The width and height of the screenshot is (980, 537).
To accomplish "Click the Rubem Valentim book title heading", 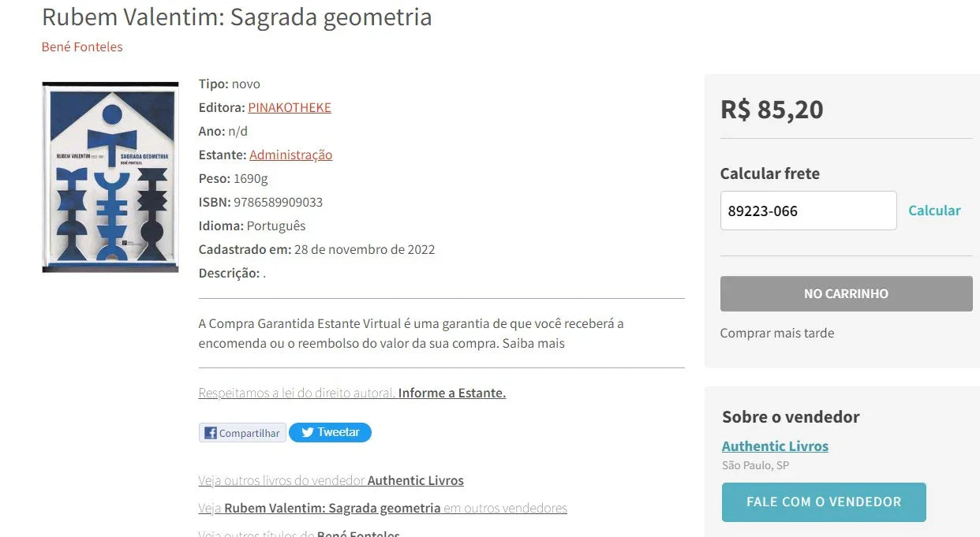I will coord(237,17).
